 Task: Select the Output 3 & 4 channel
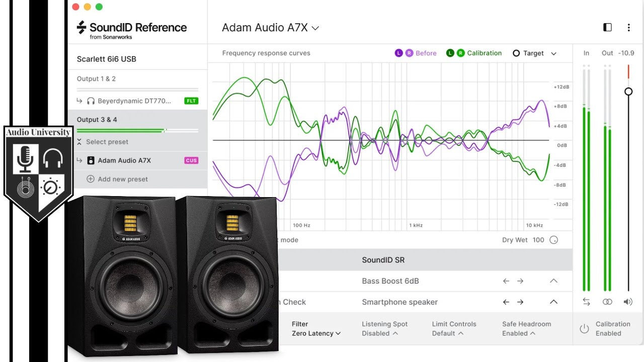[x=96, y=119]
